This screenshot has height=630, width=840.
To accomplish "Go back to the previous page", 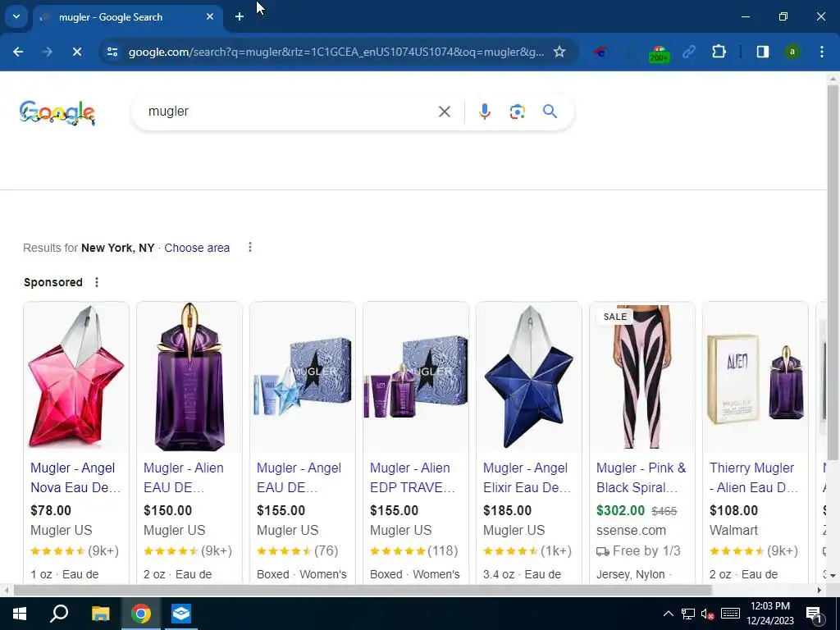I will tap(18, 52).
